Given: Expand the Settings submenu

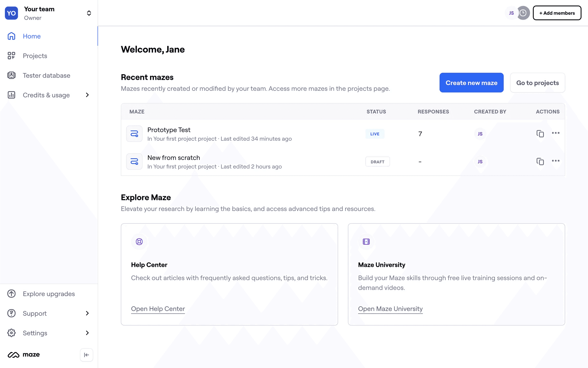Looking at the screenshot, I should (x=87, y=333).
